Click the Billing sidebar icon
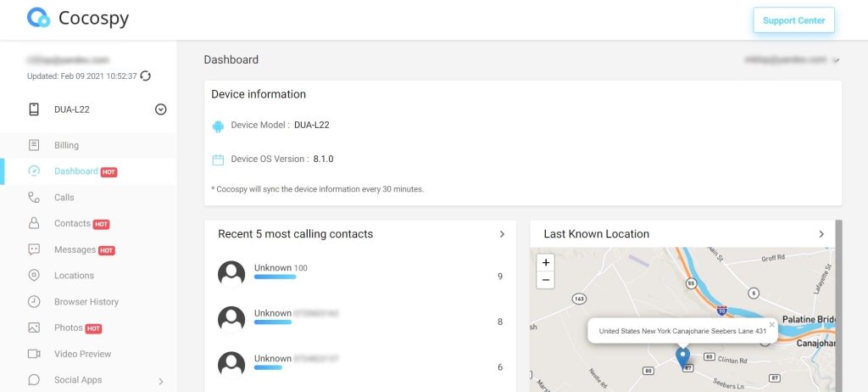 [34, 145]
